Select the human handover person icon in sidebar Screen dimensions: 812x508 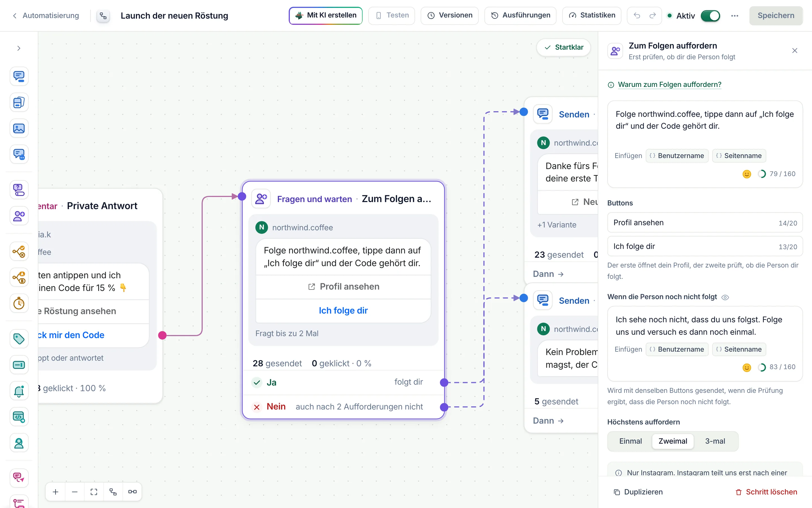click(19, 443)
